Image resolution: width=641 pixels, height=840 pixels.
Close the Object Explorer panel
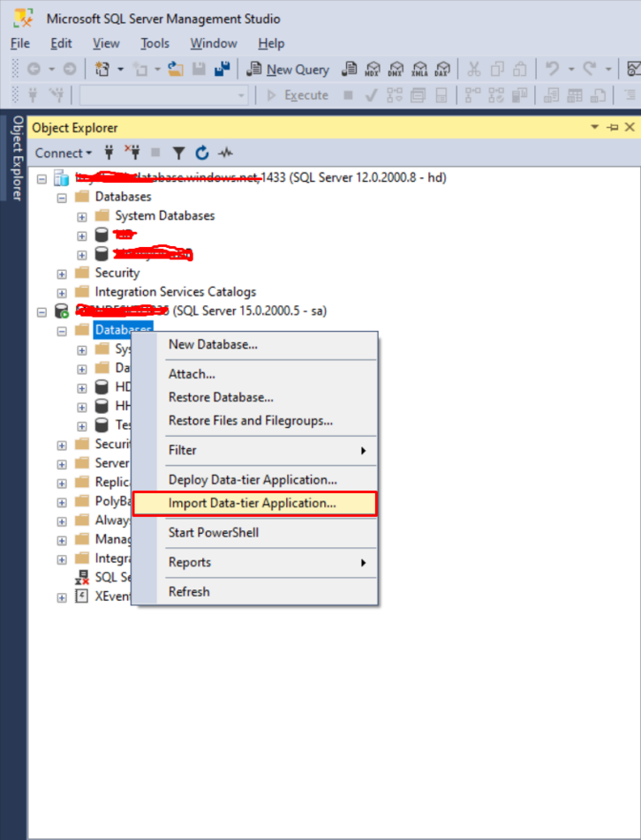click(630, 127)
